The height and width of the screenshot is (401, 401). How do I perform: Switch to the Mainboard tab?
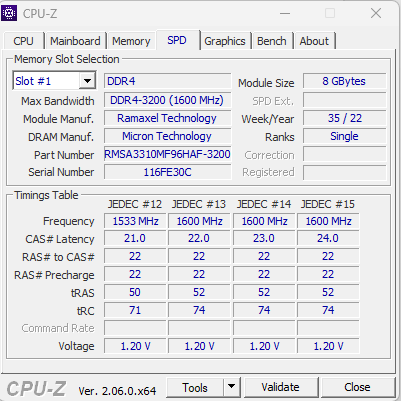point(75,41)
